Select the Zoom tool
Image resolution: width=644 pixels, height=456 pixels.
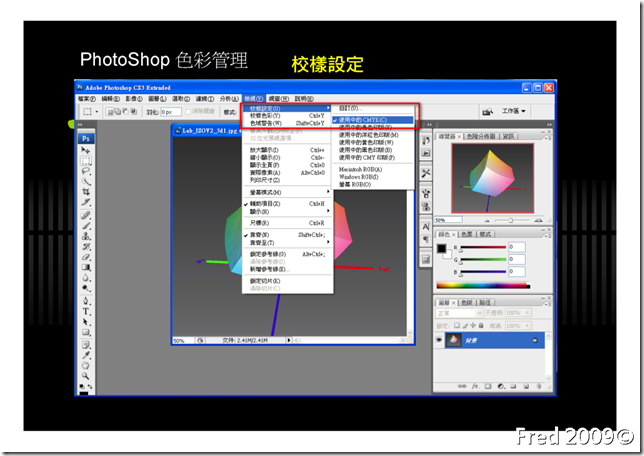click(86, 375)
